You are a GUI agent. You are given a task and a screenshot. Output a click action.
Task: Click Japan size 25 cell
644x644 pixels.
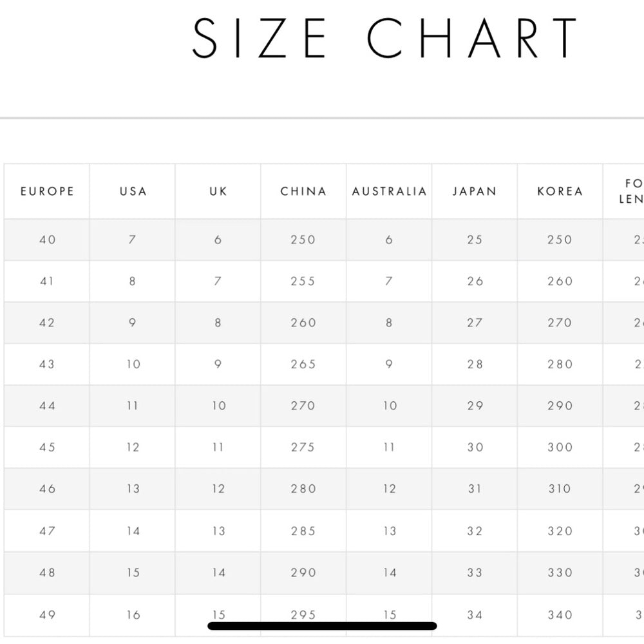click(475, 240)
